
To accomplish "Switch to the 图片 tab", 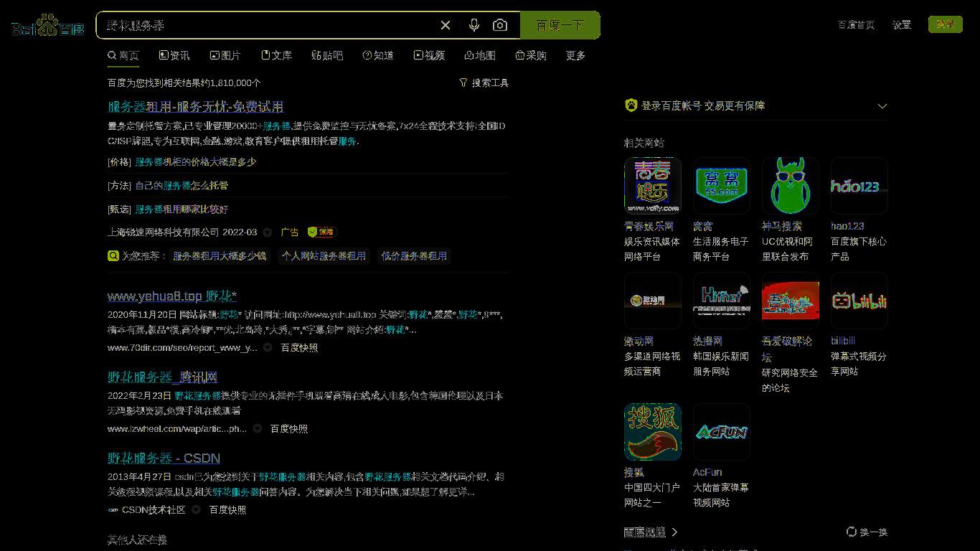I will [x=225, y=55].
